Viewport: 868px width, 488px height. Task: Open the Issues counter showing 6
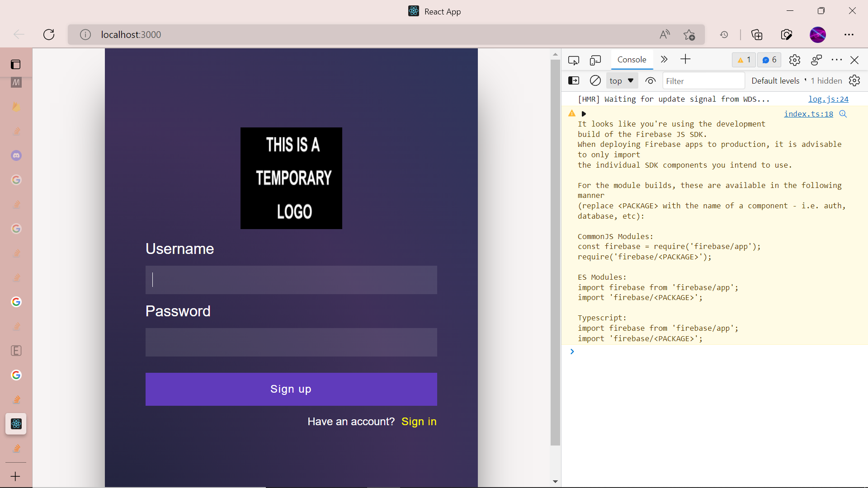pos(769,60)
